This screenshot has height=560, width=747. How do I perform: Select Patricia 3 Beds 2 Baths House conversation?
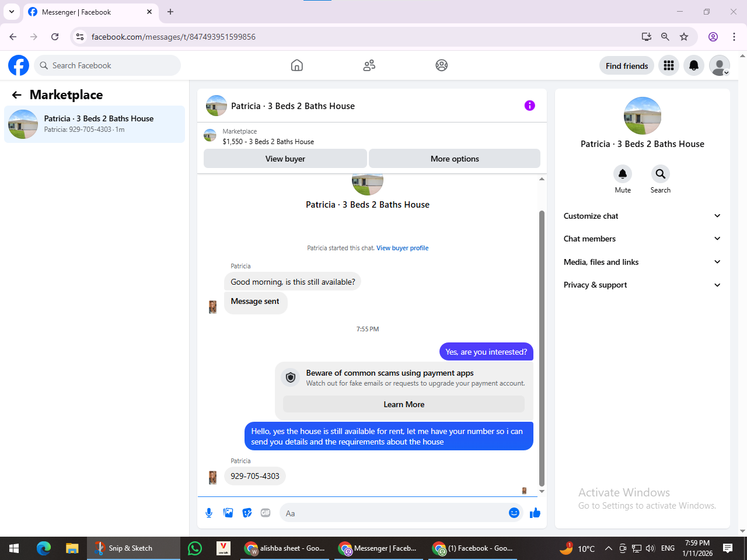pyautogui.click(x=95, y=124)
